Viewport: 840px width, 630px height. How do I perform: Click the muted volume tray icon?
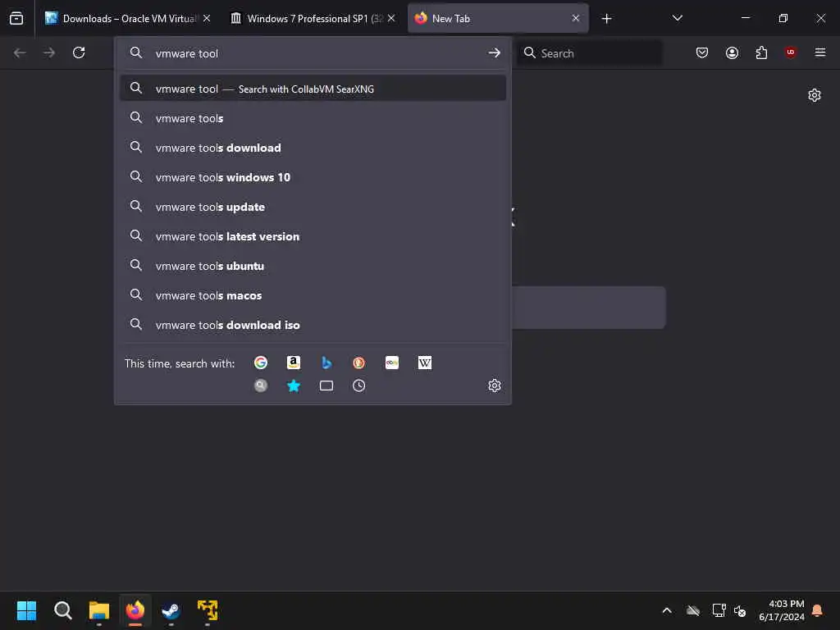click(x=741, y=610)
